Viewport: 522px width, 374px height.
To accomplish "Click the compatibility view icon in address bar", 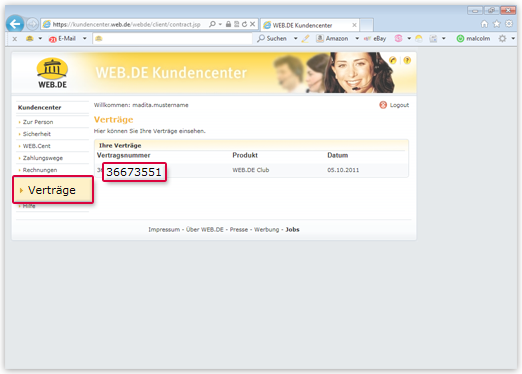I will (236, 24).
